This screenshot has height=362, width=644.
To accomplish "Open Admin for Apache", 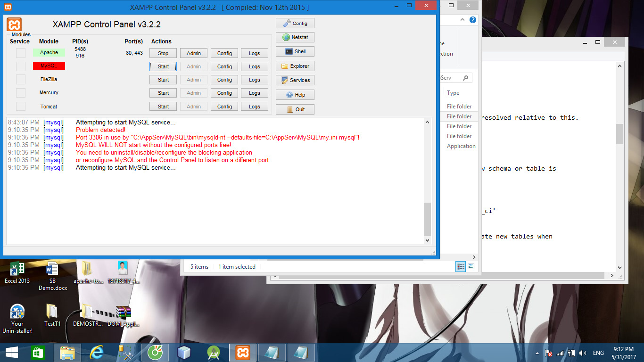I will [x=194, y=53].
